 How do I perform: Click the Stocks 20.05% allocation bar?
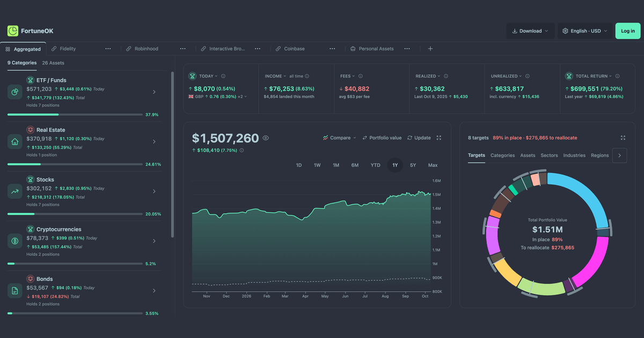coord(75,214)
